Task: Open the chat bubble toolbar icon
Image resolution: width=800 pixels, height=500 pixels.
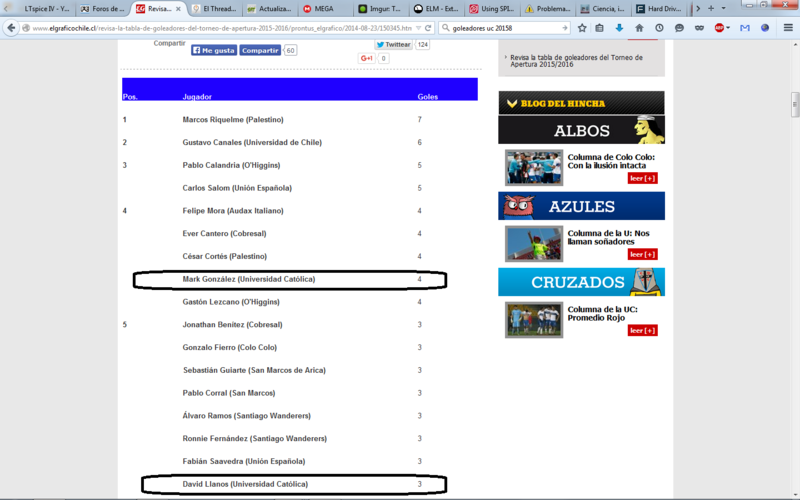Action: (679, 28)
